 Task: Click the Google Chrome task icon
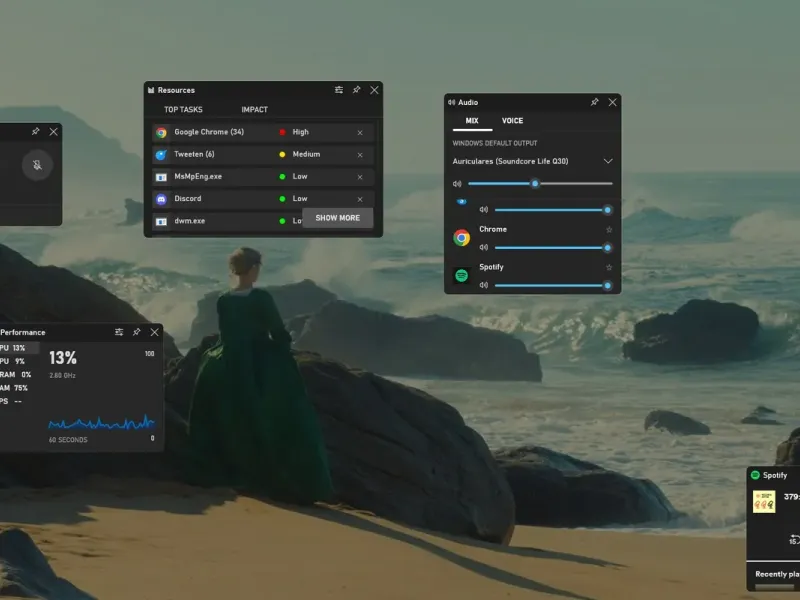161,133
